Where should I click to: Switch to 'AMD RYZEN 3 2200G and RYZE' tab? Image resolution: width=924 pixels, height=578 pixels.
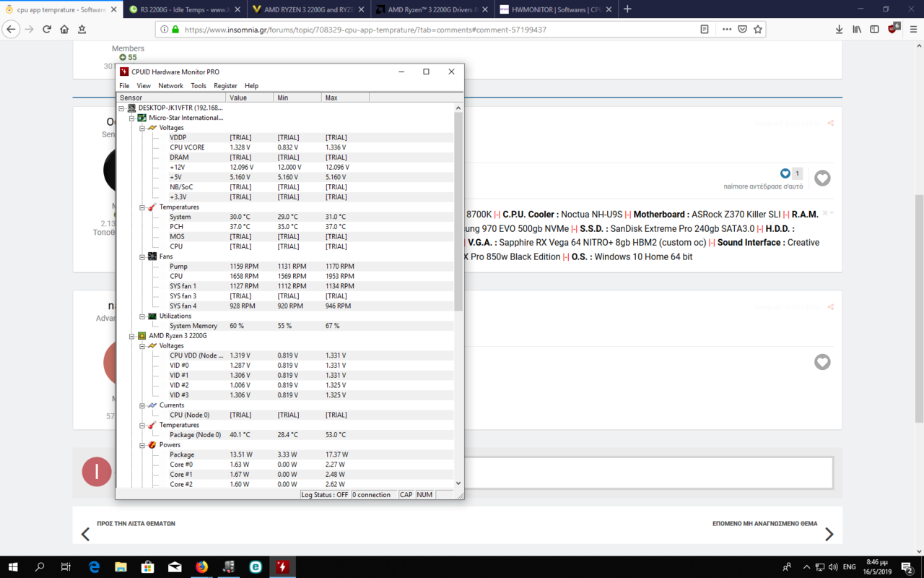click(x=308, y=9)
